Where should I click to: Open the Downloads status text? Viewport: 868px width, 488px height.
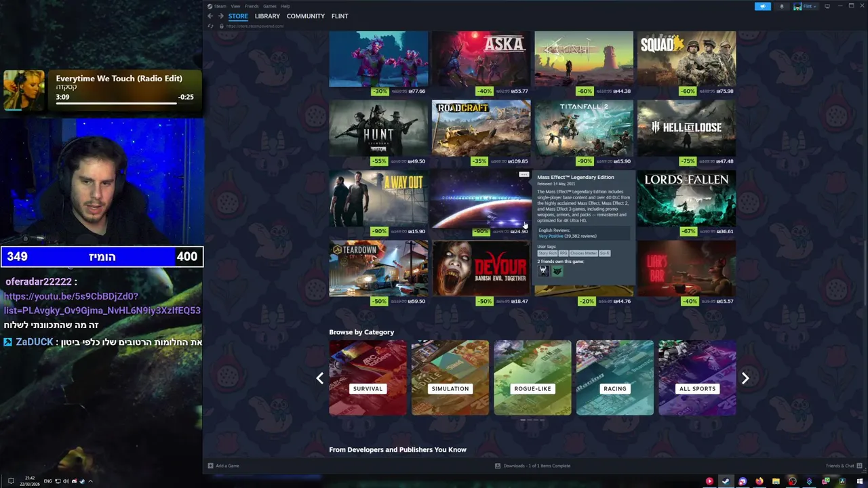pos(537,466)
